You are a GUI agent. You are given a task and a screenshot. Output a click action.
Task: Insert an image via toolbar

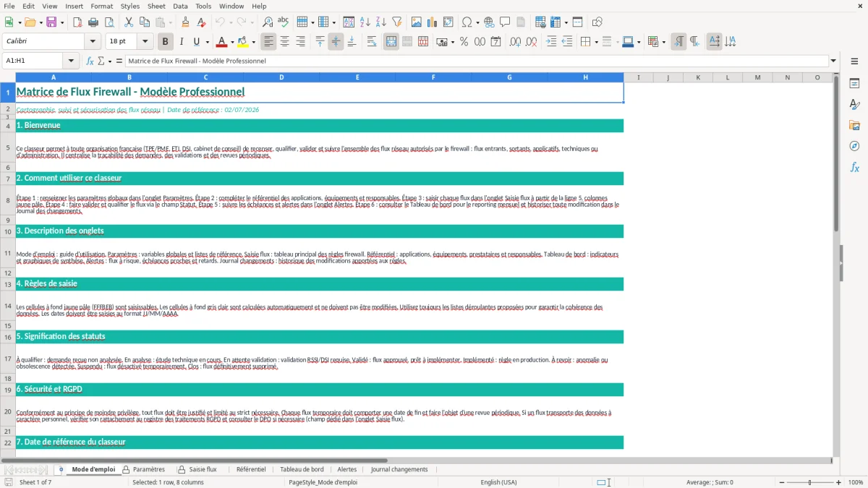click(417, 22)
